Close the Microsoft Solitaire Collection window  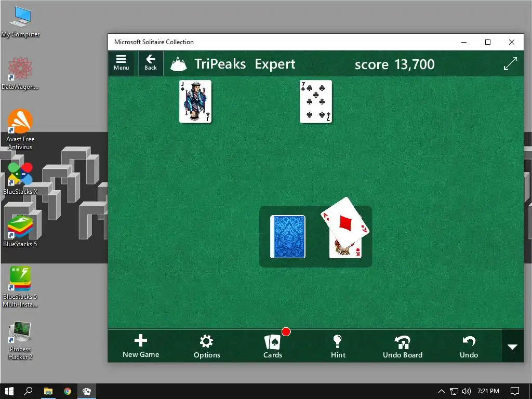(x=512, y=42)
